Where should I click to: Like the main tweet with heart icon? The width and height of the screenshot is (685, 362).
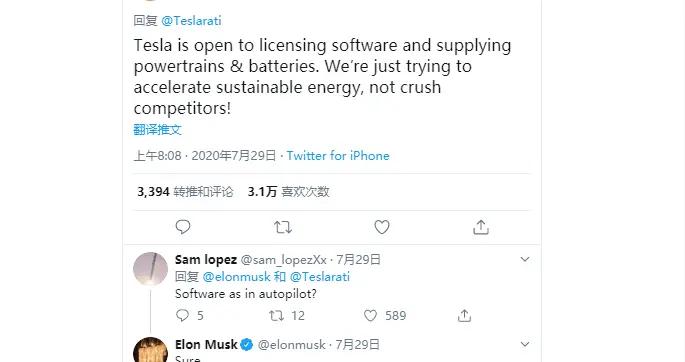382,227
